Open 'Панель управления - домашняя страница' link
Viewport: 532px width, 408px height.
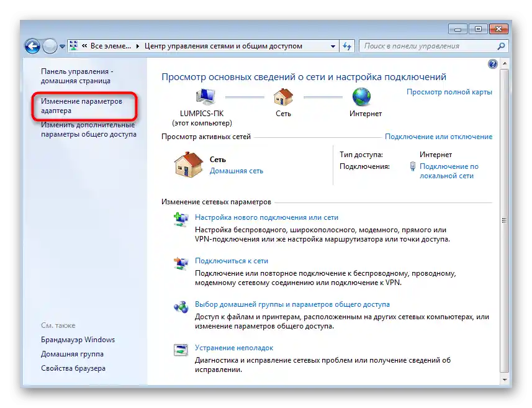click(x=77, y=76)
